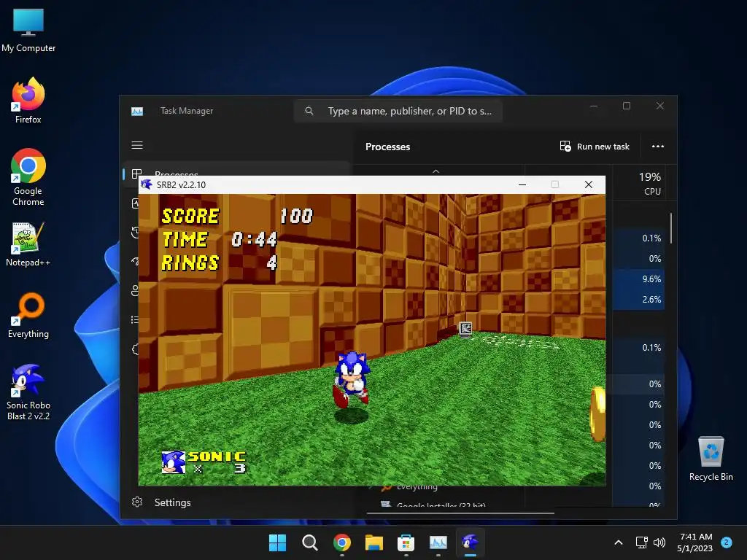Switch to Task Manager taskbar button

tap(438, 542)
